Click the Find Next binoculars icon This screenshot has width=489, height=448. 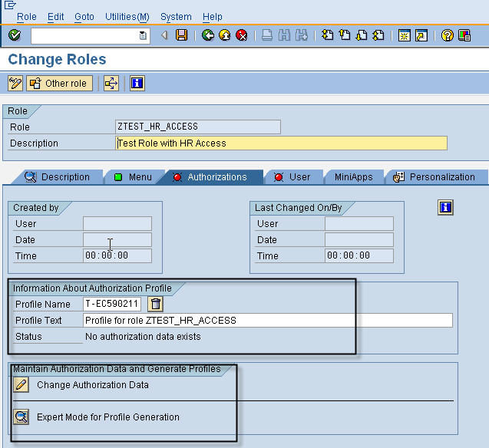pos(301,35)
